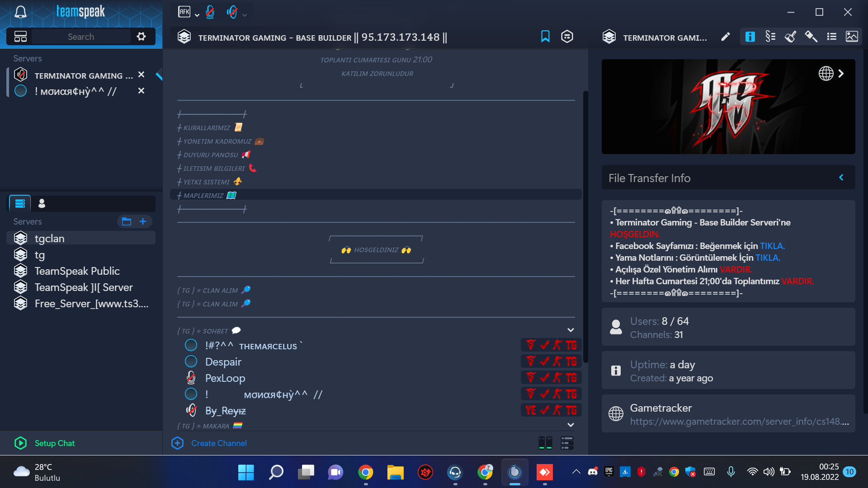Add a server bookmark with the plus icon
The image size is (868, 488).
(x=143, y=221)
